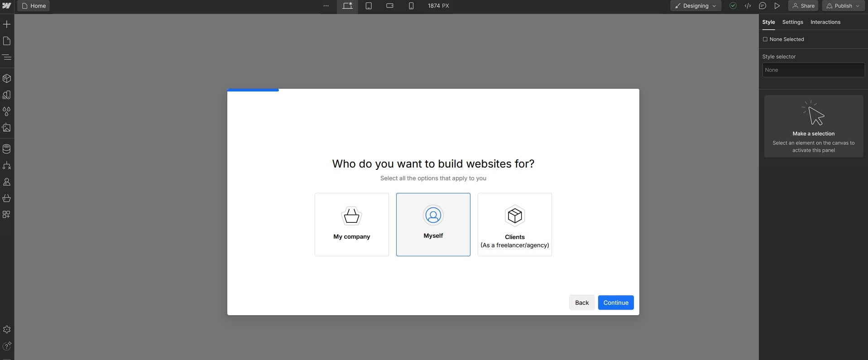This screenshot has width=868, height=360.
Task: Check the green publish status icon
Action: [x=733, y=6]
